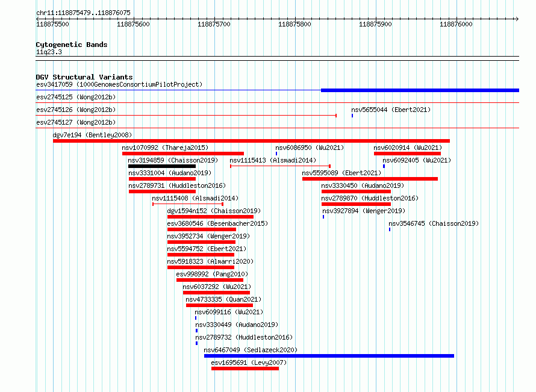Open nsv5655044 (Ebert2021) label
The width and height of the screenshot is (536, 392).
tap(391, 110)
